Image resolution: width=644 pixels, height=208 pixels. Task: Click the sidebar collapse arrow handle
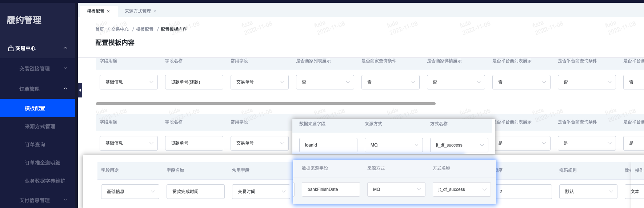coord(80,90)
